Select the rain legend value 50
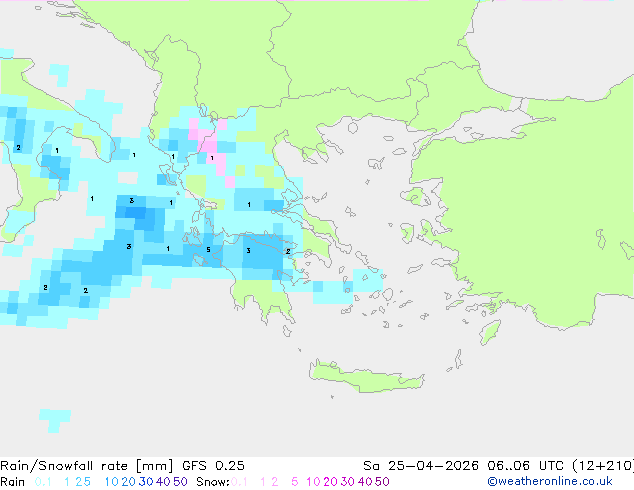This screenshot has width=634, height=490. (x=180, y=482)
